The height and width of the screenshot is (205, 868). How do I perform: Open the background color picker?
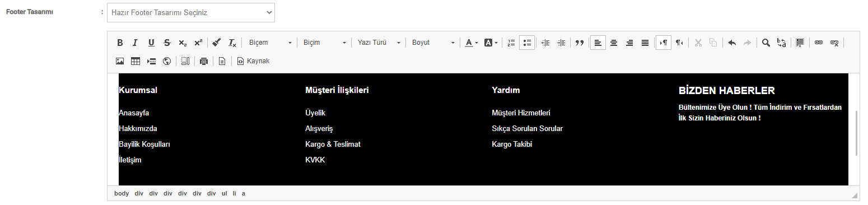[491, 43]
